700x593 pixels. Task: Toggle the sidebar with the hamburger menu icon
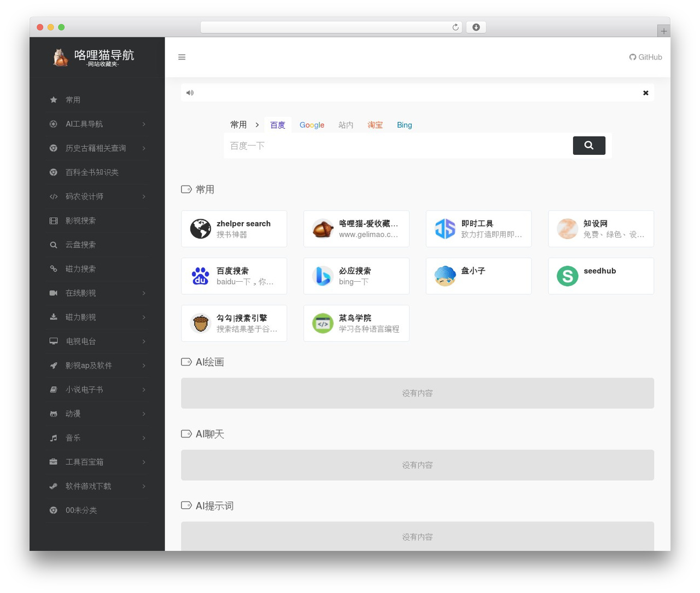coord(182,57)
